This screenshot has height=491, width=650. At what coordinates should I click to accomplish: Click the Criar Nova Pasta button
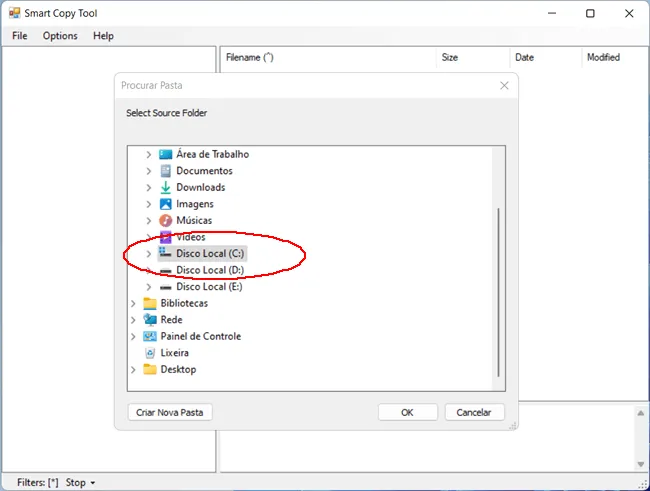tap(170, 412)
